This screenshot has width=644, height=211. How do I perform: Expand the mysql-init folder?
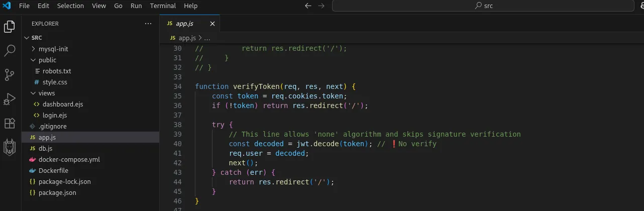pos(33,49)
